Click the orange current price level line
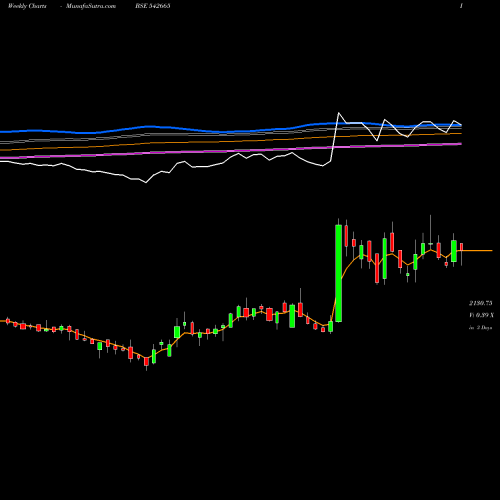 click(x=477, y=250)
